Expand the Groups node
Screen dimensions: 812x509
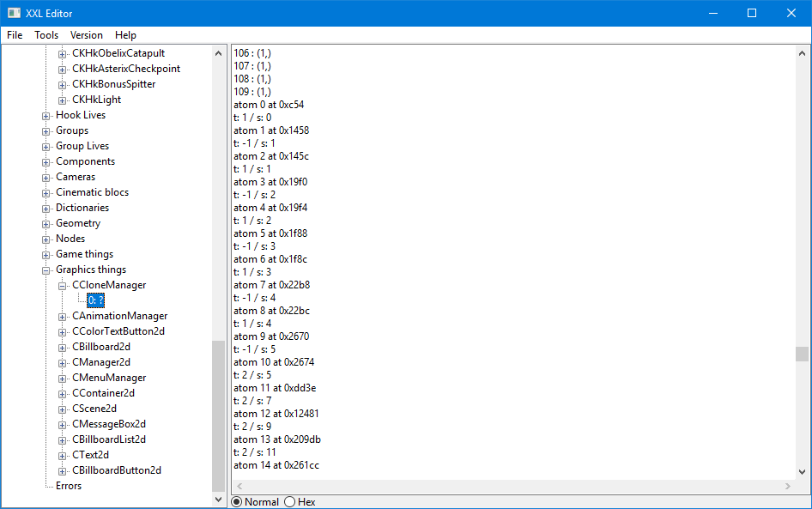(45, 131)
